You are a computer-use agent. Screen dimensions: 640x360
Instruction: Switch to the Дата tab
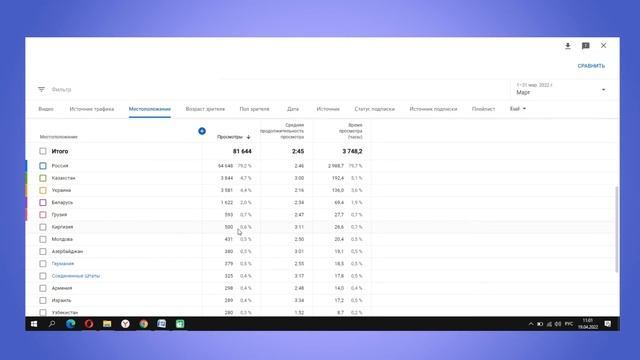(293, 109)
